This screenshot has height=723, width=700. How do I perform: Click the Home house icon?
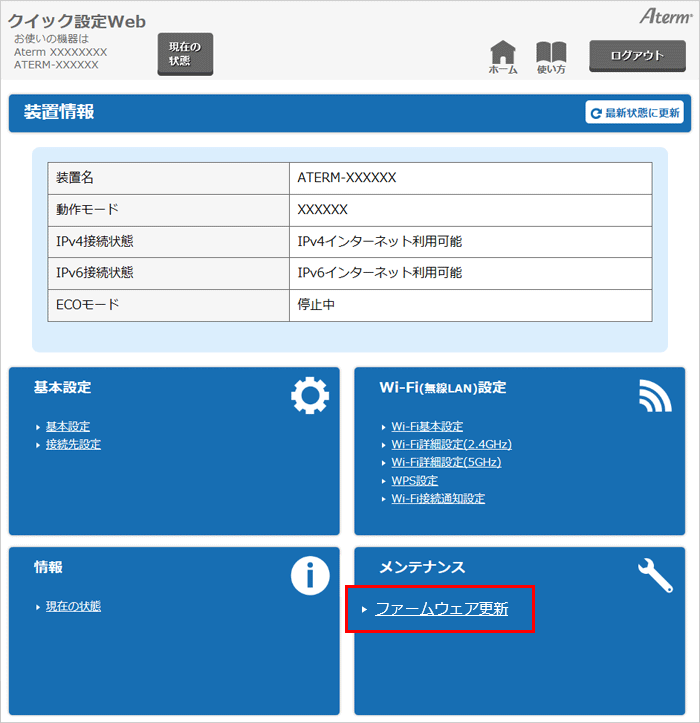click(503, 54)
